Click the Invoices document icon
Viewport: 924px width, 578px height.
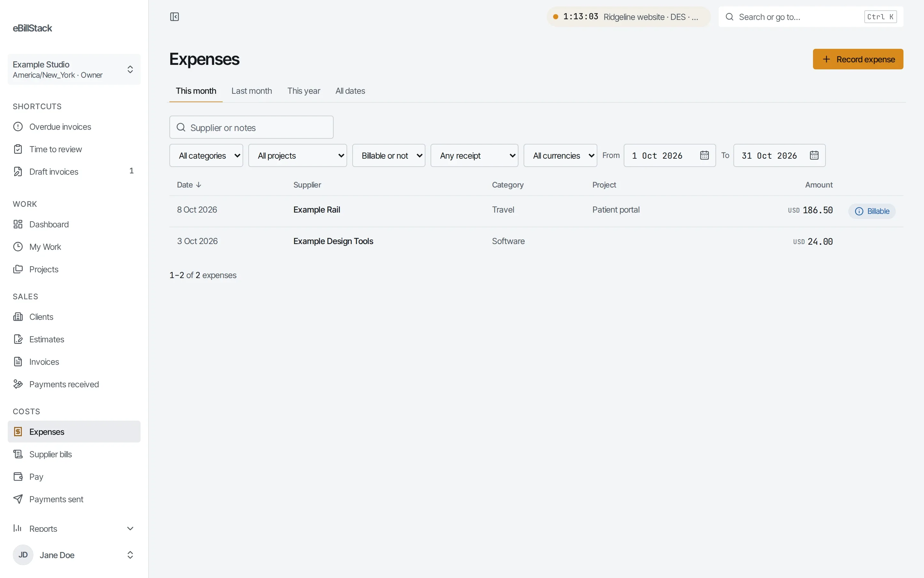pyautogui.click(x=18, y=362)
